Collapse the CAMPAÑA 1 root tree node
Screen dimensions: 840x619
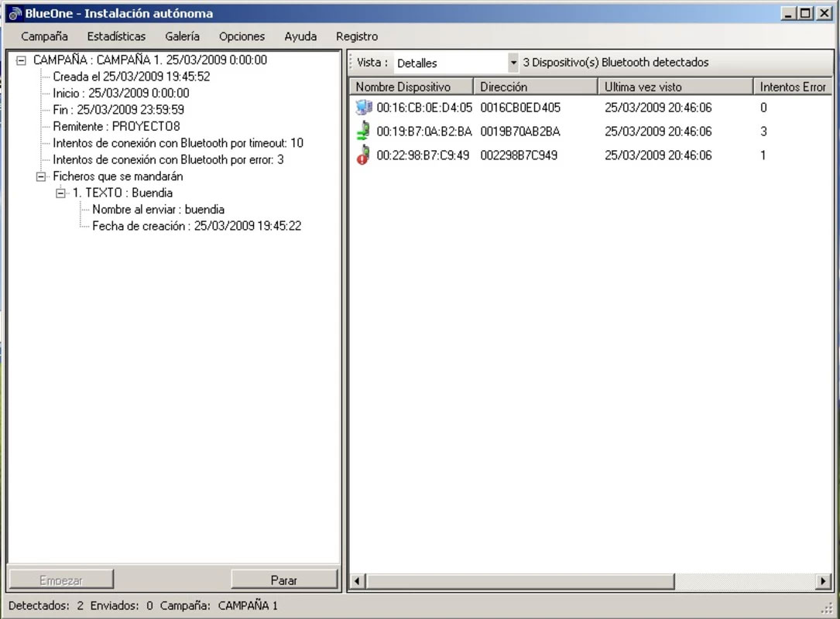[x=21, y=60]
